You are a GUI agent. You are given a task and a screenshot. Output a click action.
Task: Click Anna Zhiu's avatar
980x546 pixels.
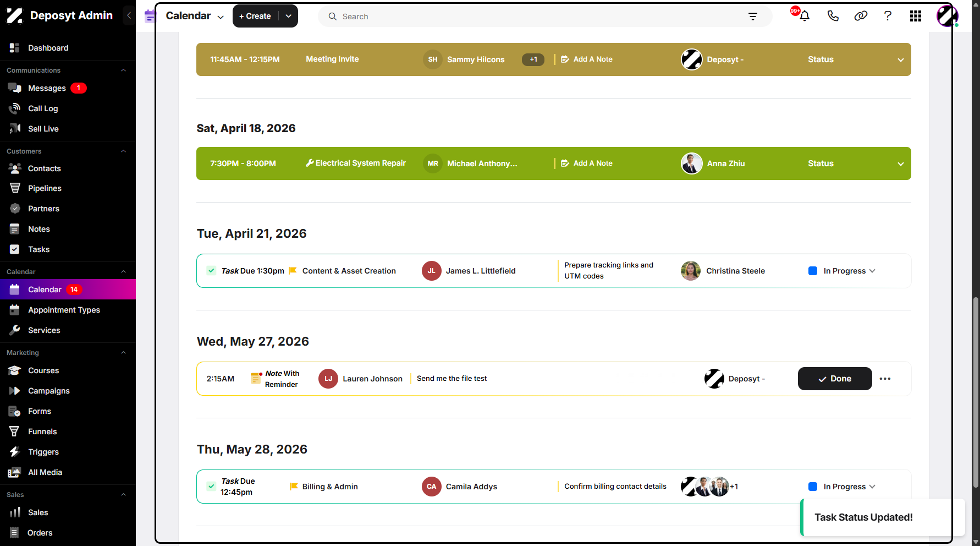coord(692,163)
